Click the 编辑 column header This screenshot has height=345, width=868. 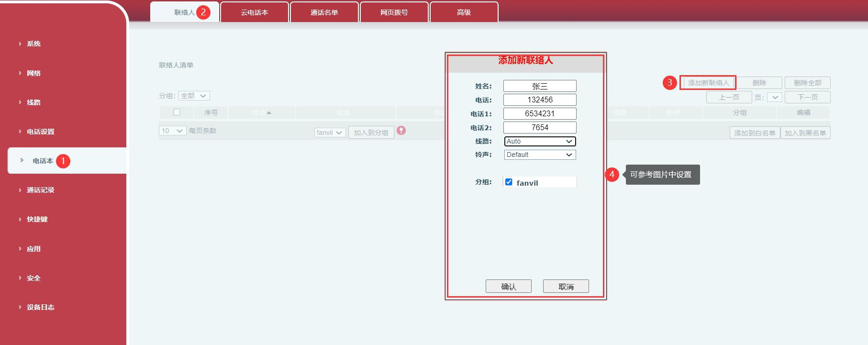[803, 112]
